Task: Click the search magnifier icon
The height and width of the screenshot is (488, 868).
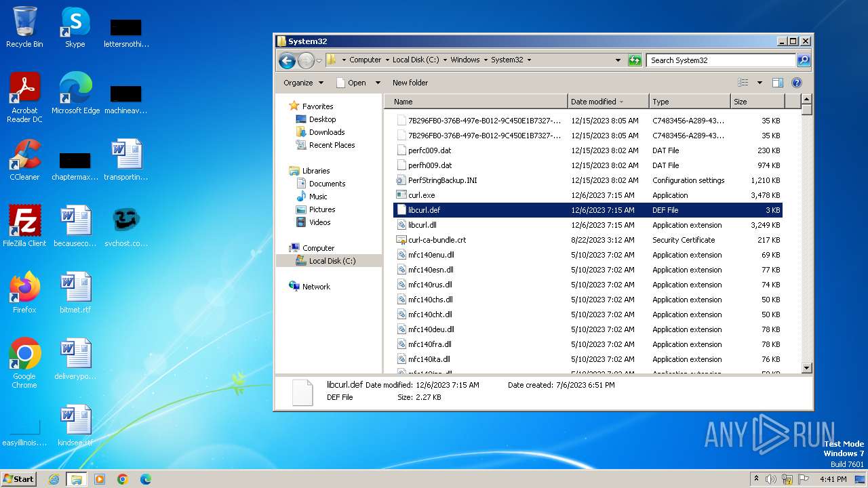Action: pos(804,60)
